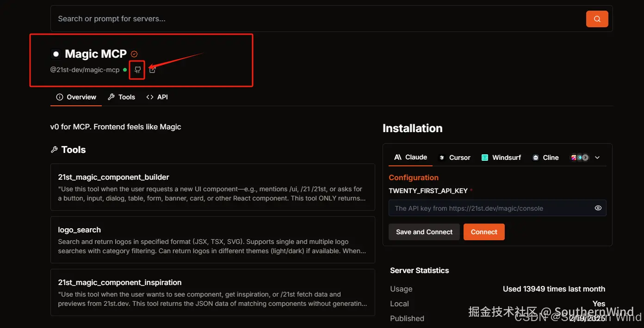Click the stacked client icons group
The height and width of the screenshot is (328, 644).
pyautogui.click(x=580, y=158)
